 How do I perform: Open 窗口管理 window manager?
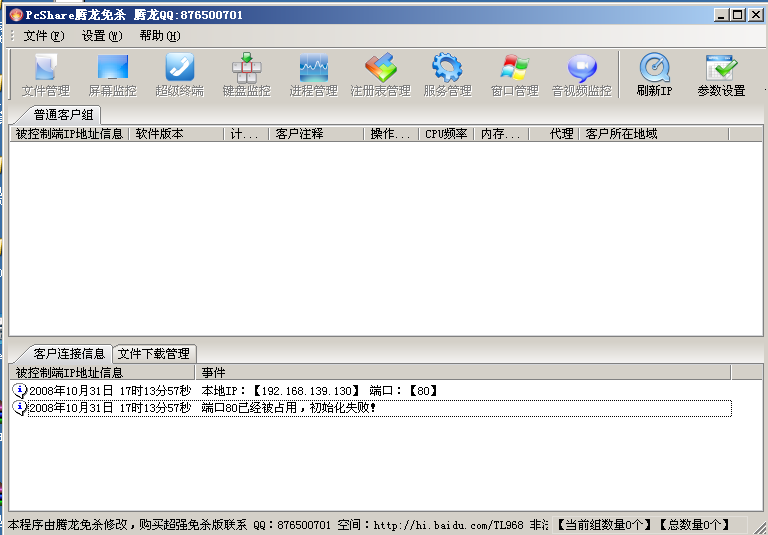pos(514,75)
